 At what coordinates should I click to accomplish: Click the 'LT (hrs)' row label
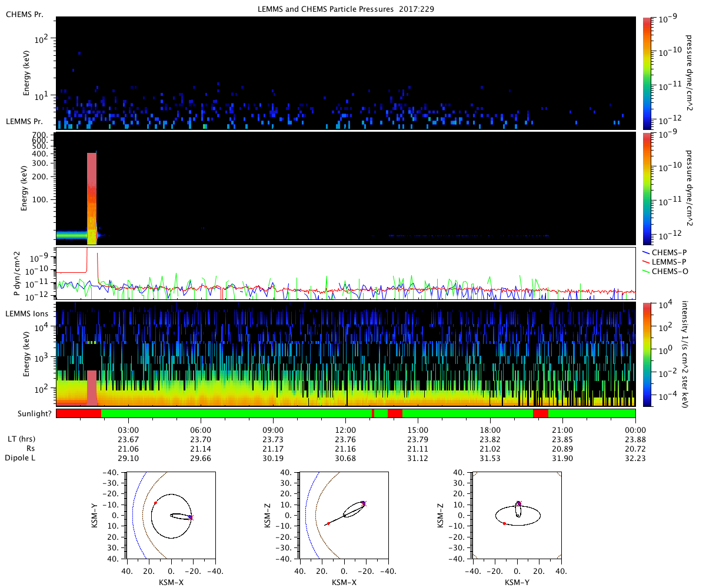coord(21,439)
